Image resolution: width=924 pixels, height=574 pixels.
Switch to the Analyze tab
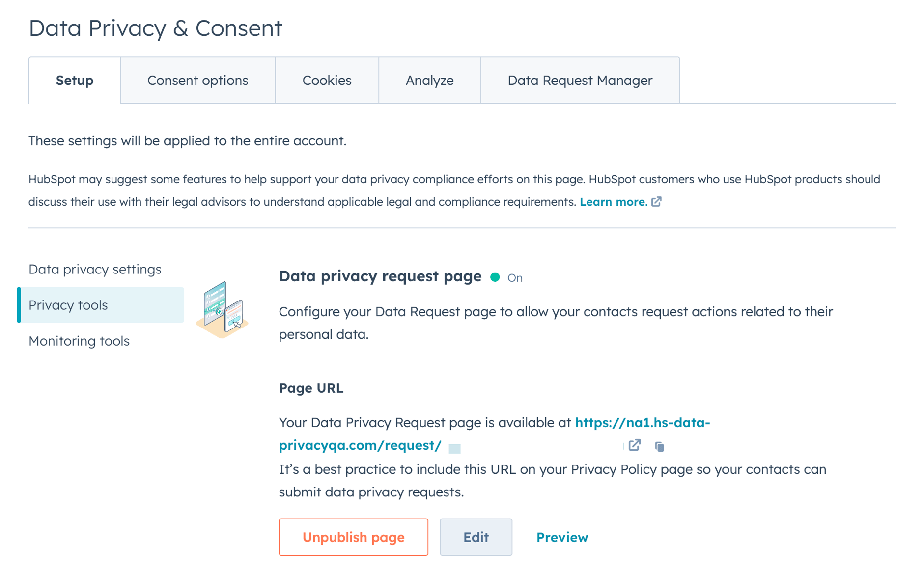[x=429, y=80]
